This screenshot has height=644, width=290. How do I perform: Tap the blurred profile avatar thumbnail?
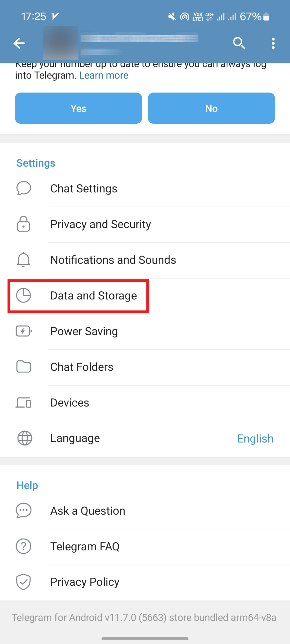60,43
